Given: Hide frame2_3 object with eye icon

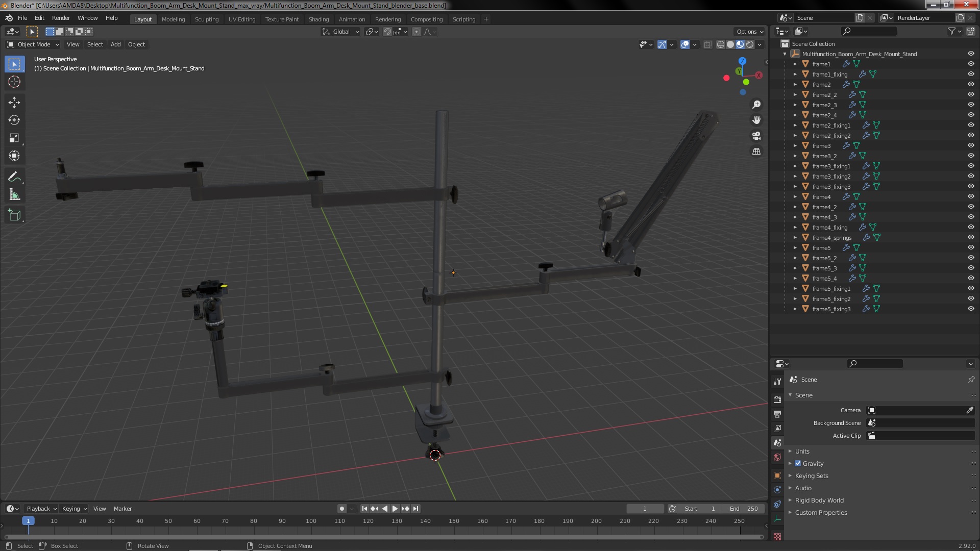Looking at the screenshot, I should click(x=970, y=105).
